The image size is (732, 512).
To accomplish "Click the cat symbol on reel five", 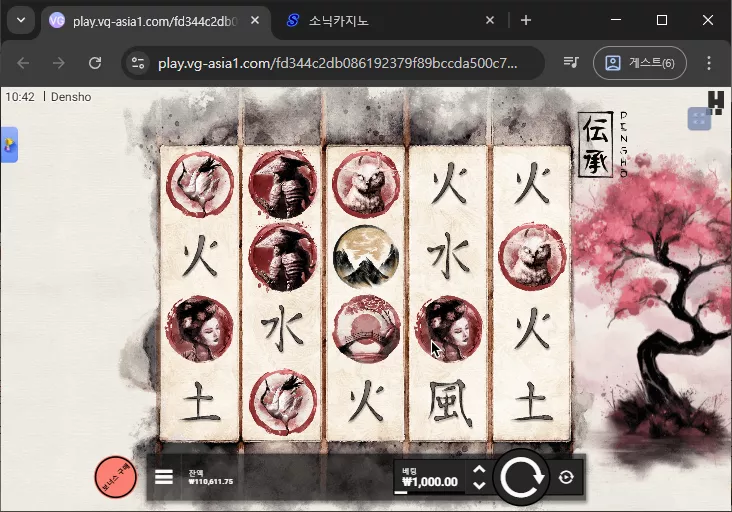I will pos(532,256).
